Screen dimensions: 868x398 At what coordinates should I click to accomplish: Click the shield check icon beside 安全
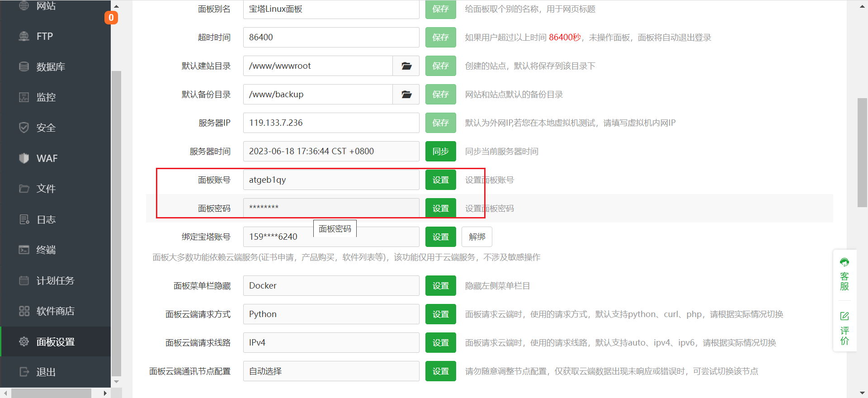[24, 128]
